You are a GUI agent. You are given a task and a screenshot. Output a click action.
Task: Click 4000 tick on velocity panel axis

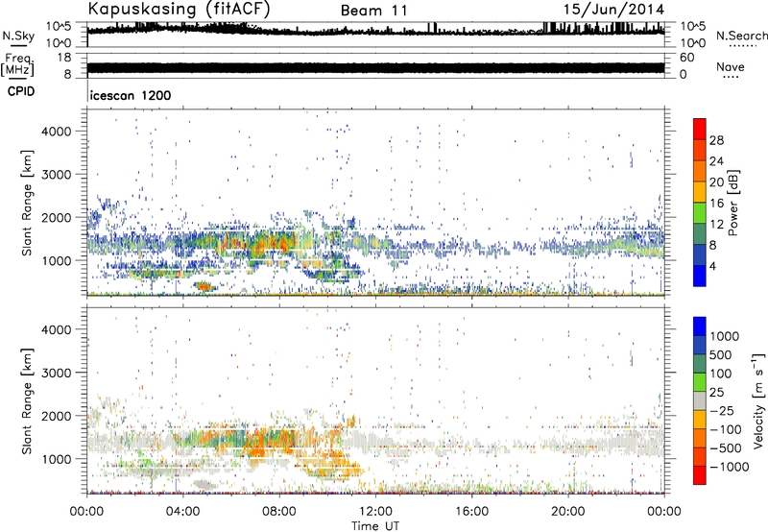[x=56, y=329]
